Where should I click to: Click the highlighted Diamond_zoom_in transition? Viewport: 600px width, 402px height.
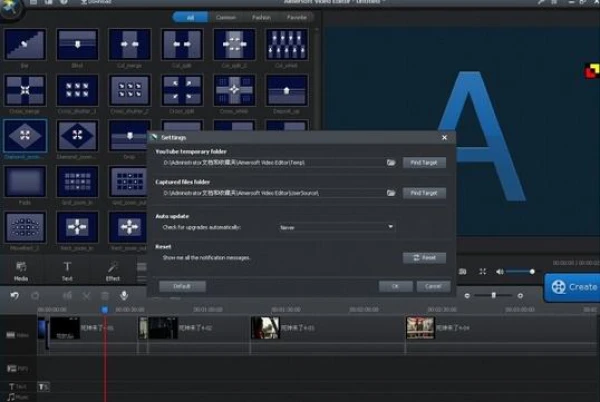[x=25, y=135]
